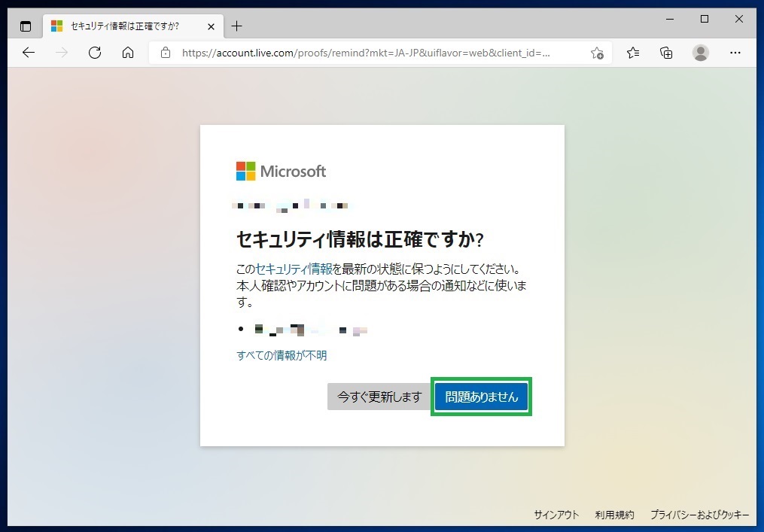Click the サインアウト footer link
This screenshot has width=764, height=532.
(x=556, y=515)
